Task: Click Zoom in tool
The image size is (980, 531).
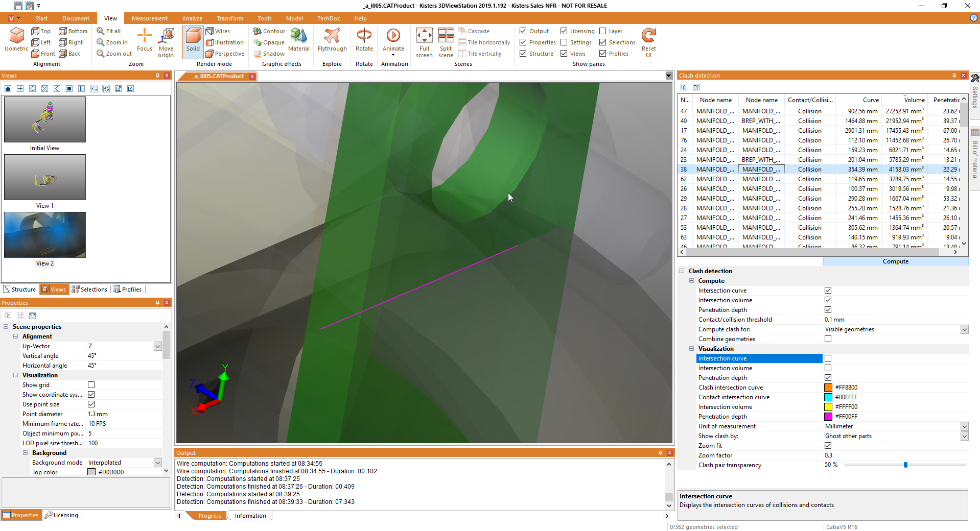Action: pos(112,42)
